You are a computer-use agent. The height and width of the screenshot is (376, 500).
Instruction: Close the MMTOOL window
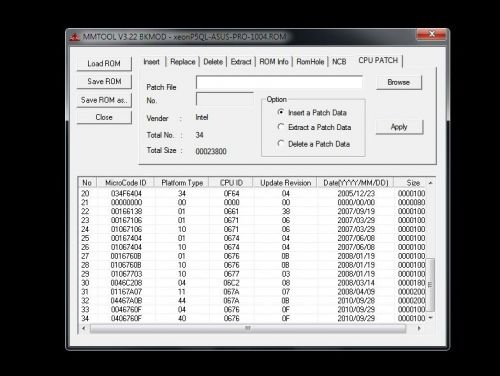pos(431,34)
